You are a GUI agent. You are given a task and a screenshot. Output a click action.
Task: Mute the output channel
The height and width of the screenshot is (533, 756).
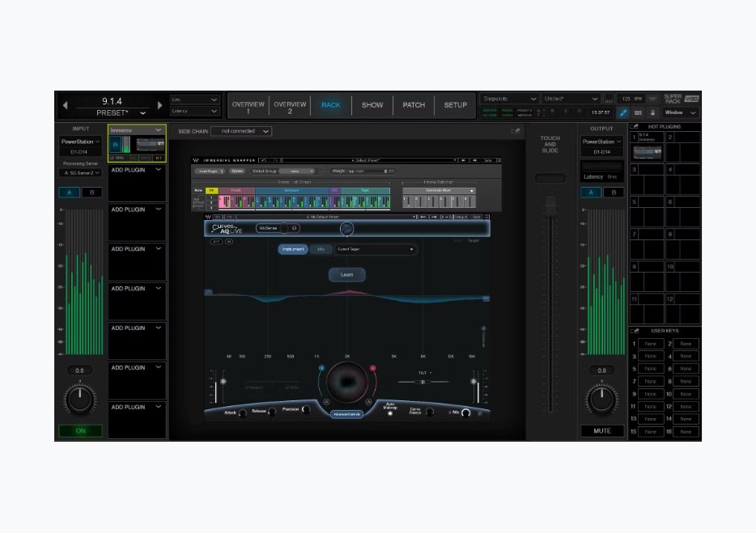(602, 431)
